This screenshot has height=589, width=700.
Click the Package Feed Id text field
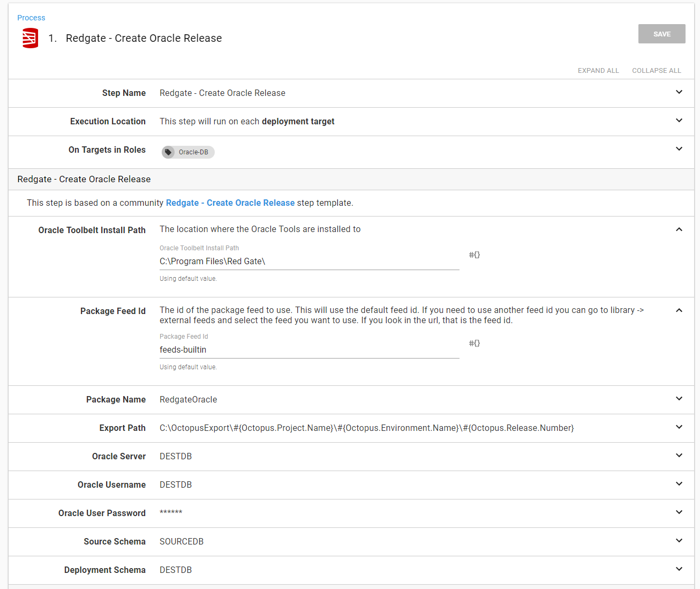[x=309, y=350]
